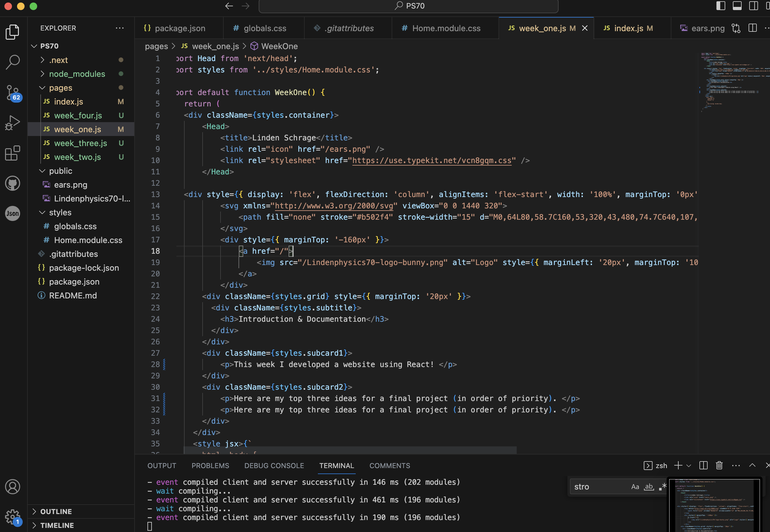
Task: Open the GitHub panel icon
Action: point(13,183)
